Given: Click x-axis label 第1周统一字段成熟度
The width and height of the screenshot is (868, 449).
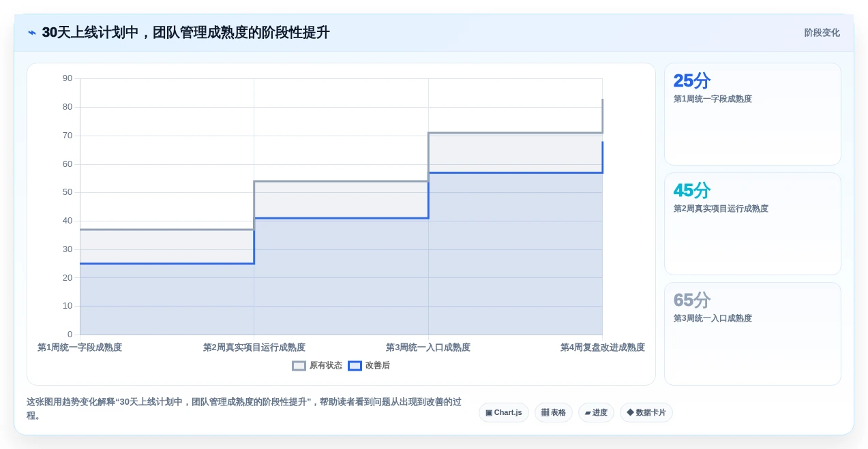Looking at the screenshot, I should (x=80, y=347).
